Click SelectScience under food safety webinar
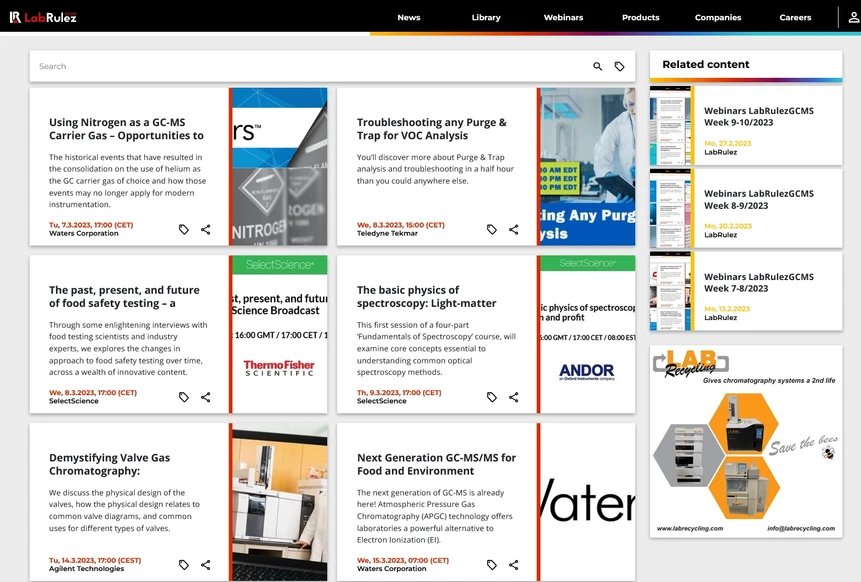861x582 pixels. [x=74, y=401]
